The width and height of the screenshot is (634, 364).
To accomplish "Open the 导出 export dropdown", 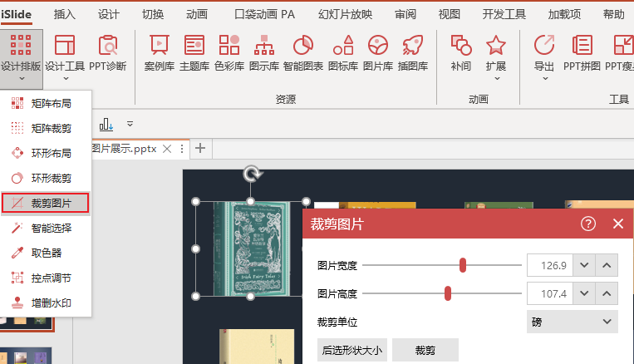I will coord(544,58).
